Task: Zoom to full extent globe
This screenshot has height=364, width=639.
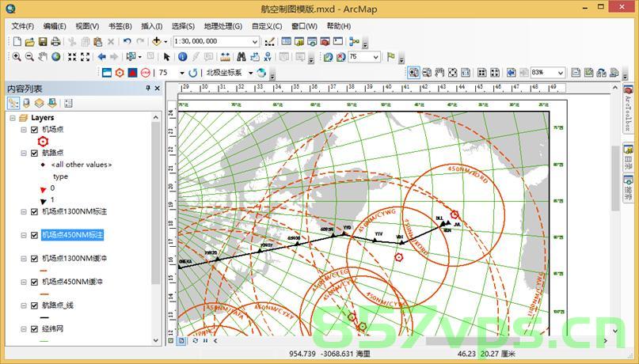Action: point(56,57)
